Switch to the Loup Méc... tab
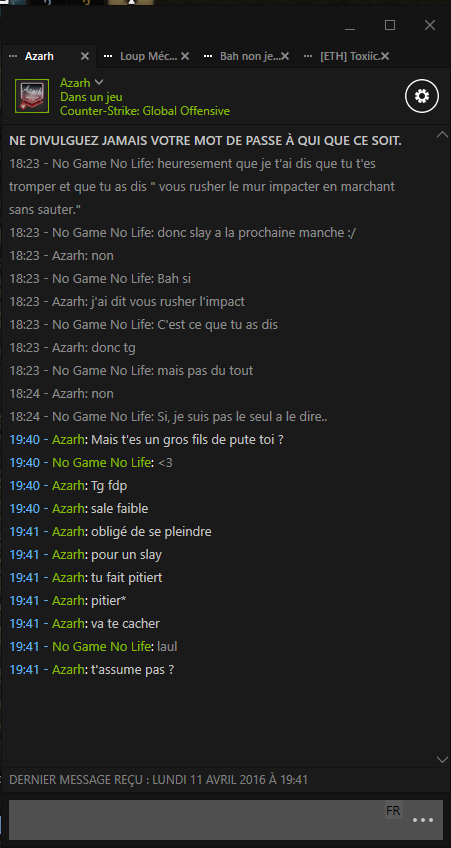 coord(148,56)
